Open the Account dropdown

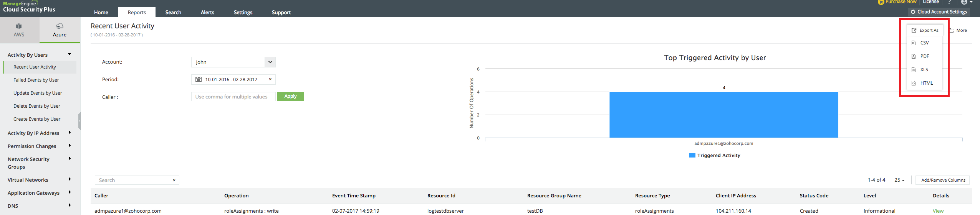pyautogui.click(x=270, y=62)
